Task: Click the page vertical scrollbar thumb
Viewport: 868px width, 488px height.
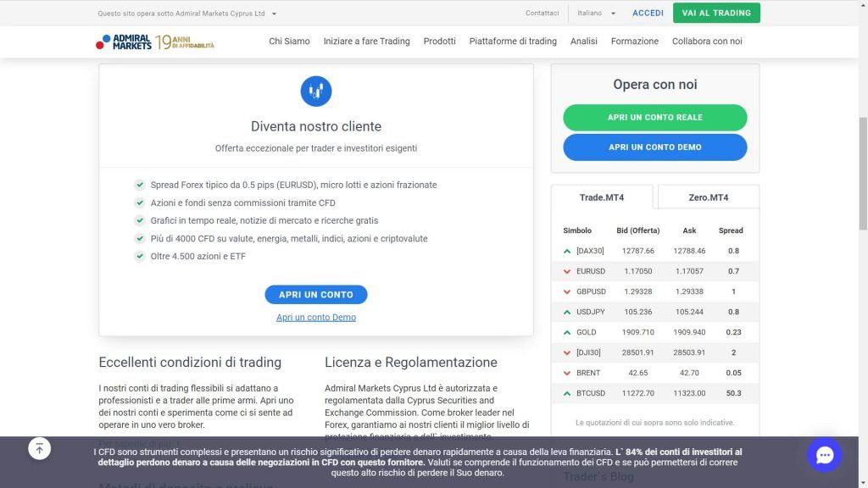Action: (863, 173)
